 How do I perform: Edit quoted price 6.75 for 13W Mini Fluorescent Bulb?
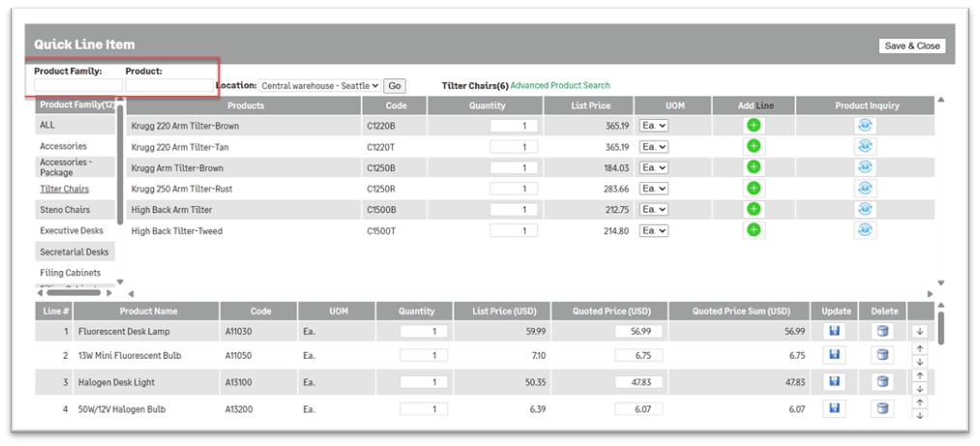click(x=638, y=355)
